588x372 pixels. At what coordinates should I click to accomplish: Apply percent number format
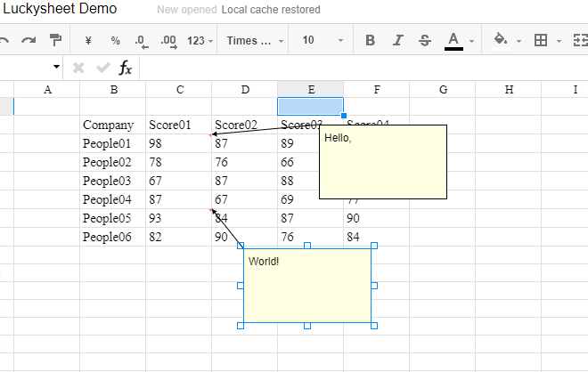click(116, 40)
